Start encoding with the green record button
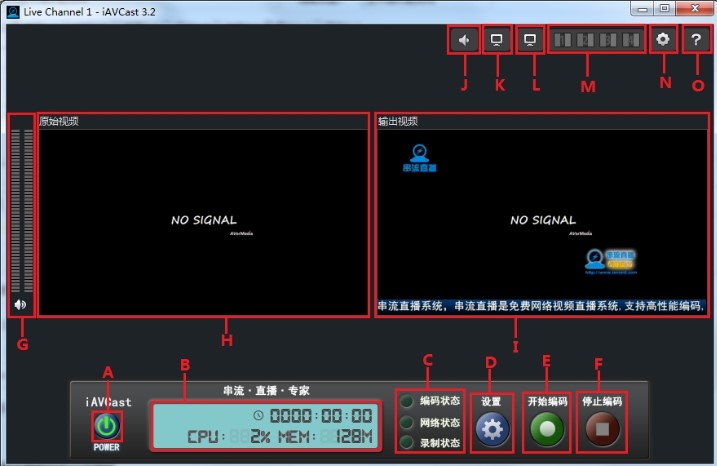This screenshot has height=466, width=717. tap(547, 429)
